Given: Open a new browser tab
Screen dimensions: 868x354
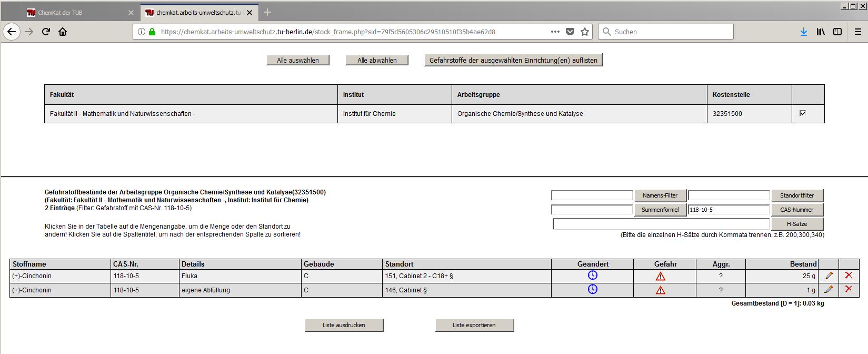Looking at the screenshot, I should pyautogui.click(x=267, y=13).
